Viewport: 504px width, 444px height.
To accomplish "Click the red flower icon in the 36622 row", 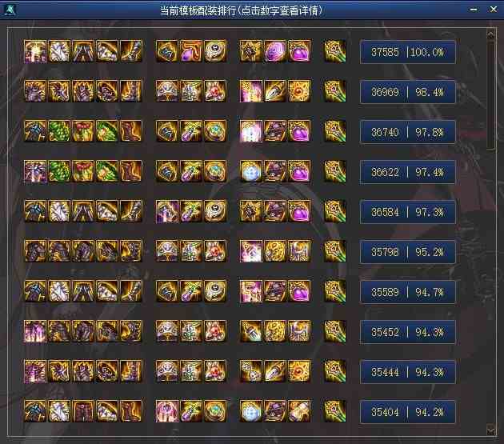I will tap(83, 171).
